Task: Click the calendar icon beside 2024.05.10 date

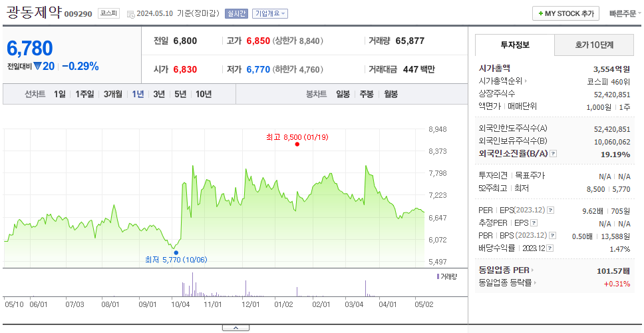Action: 131,15
